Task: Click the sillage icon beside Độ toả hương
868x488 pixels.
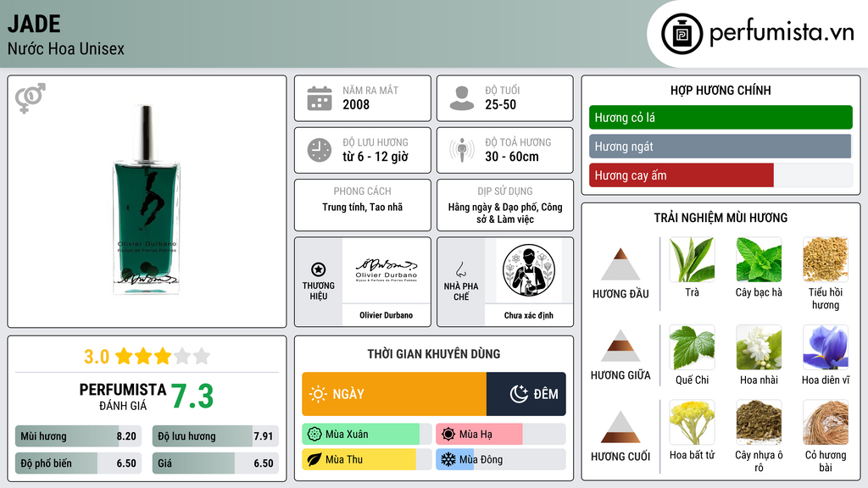Action: pyautogui.click(x=462, y=150)
